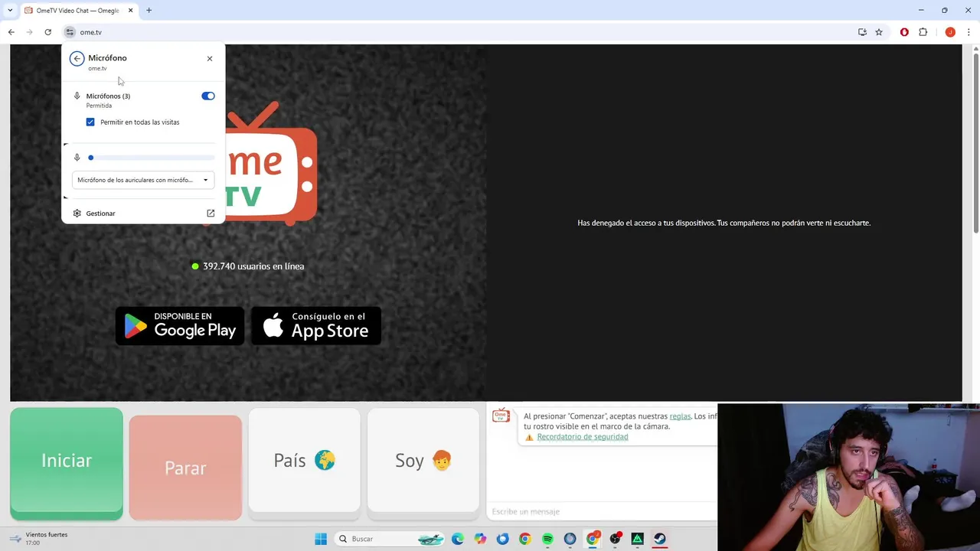The image size is (980, 551).
Task: Click the microphone icon beside Micrófonos (3)
Action: click(x=77, y=96)
